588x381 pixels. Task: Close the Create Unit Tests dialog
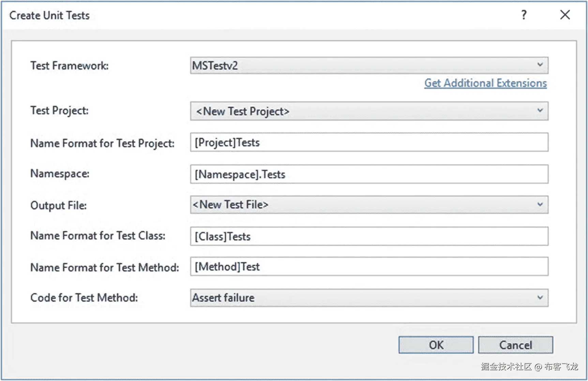coord(565,15)
